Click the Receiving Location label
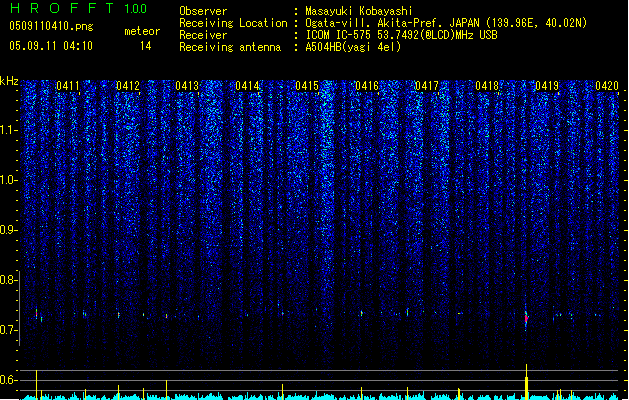Image resolution: width=629 pixels, height=400 pixels. coord(233,23)
